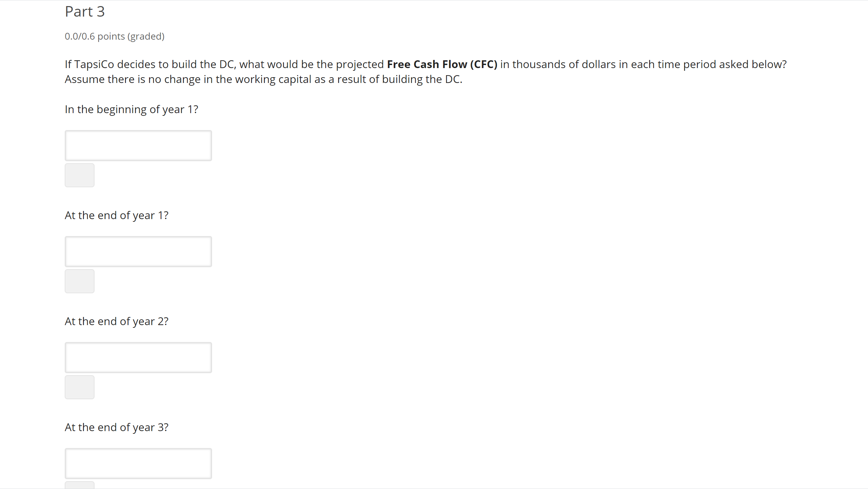Click the answer field under 'At the end of year 1?'
Viewport: 868px width, 489px height.
point(138,251)
